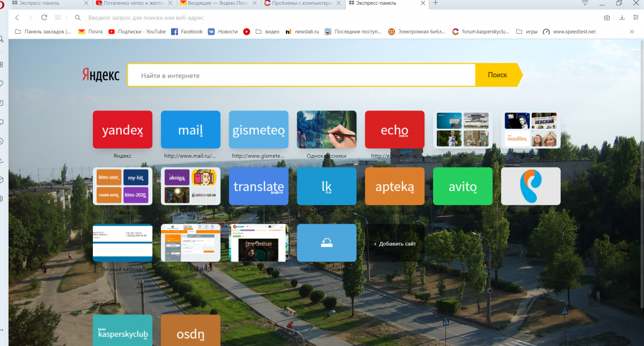Open the newslab.ru bookmark
Screen dimensions: 644x346
click(x=303, y=32)
